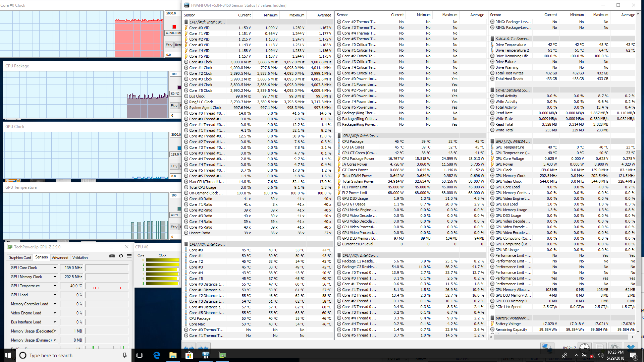Select the Total CPU Usage row
This screenshot has height=362, width=644.
(258, 188)
